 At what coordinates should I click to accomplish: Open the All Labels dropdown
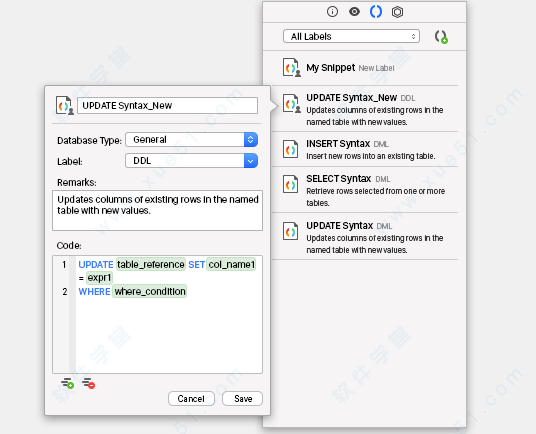coord(351,36)
